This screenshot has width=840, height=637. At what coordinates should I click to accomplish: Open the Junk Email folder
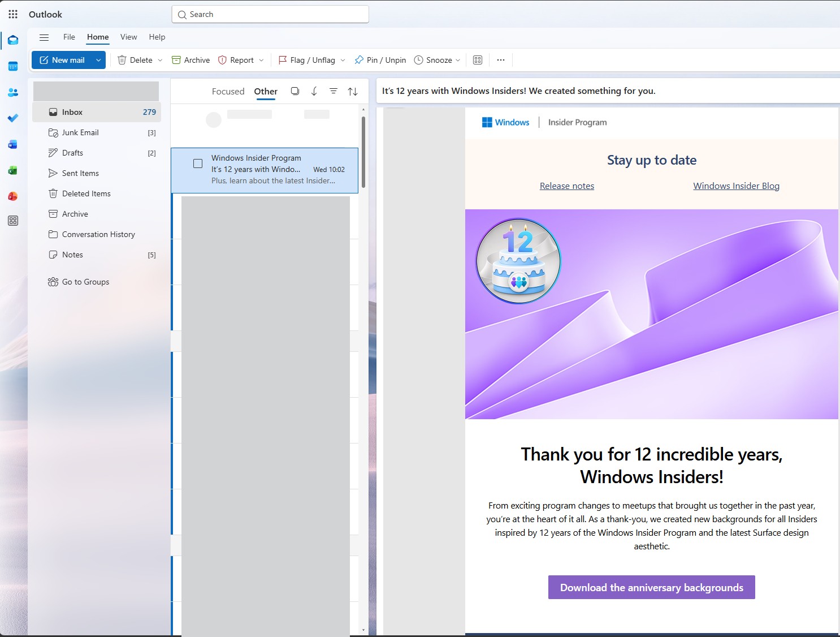tap(97, 132)
